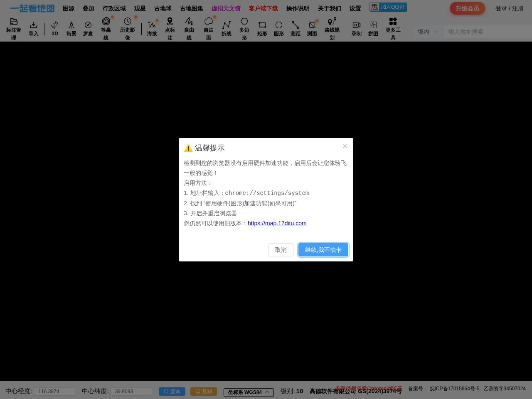Expand the 境内 search region dropdown

(427, 31)
